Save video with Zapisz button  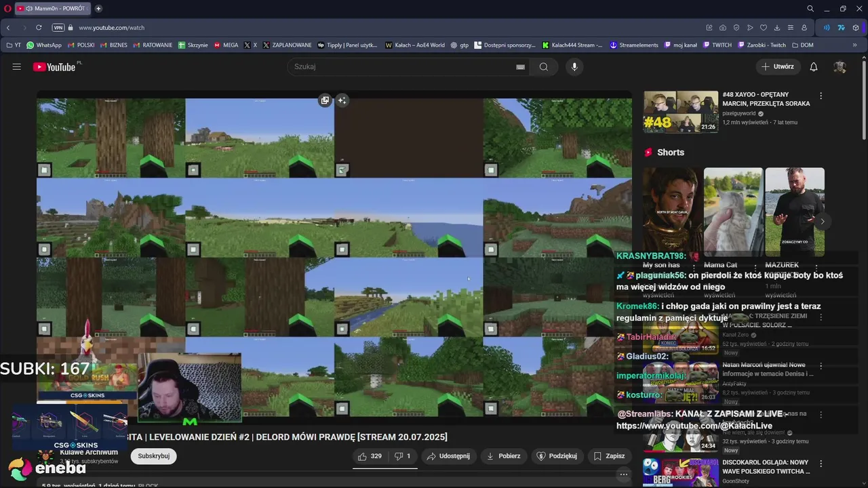[610, 456]
